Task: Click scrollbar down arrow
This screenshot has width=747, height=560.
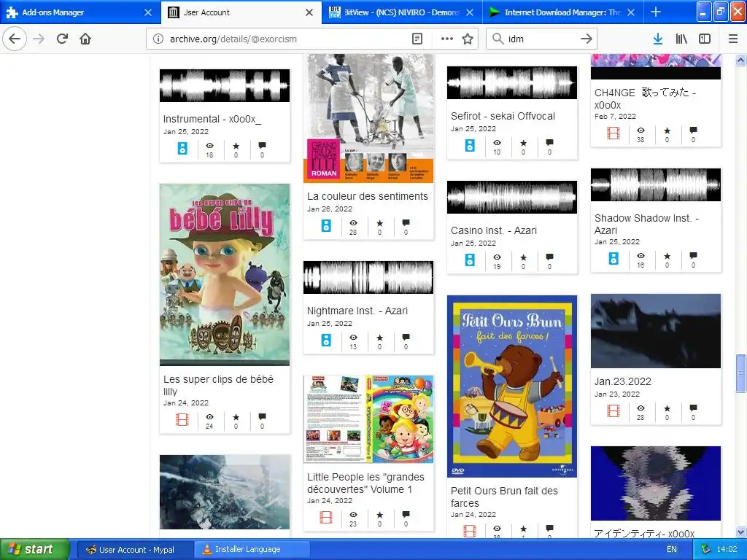Action: pos(741,532)
